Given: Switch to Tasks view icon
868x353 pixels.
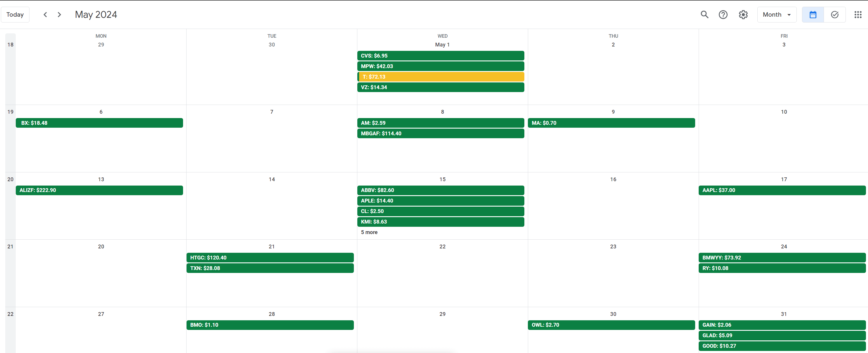Looking at the screenshot, I should pyautogui.click(x=834, y=15).
